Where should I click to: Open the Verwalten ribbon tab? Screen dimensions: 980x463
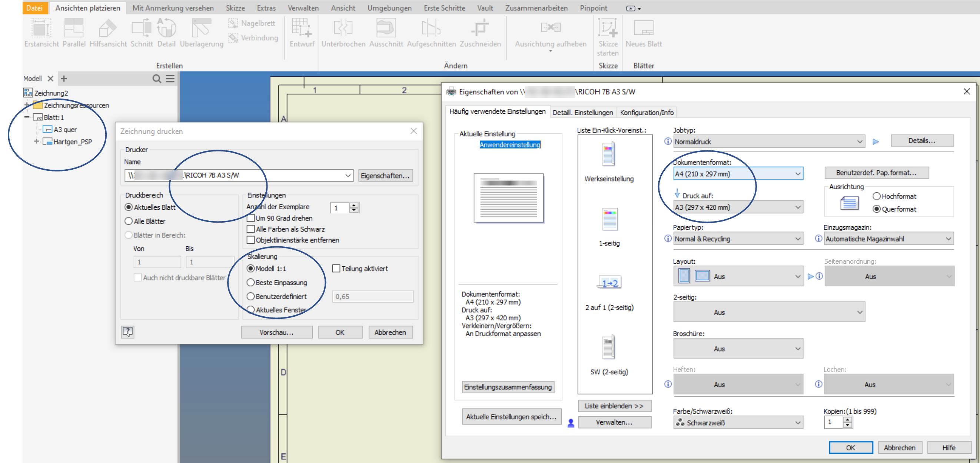click(x=303, y=8)
